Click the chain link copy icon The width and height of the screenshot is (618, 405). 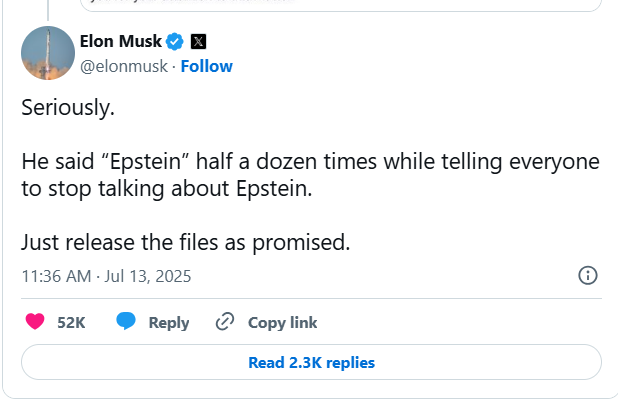click(225, 322)
